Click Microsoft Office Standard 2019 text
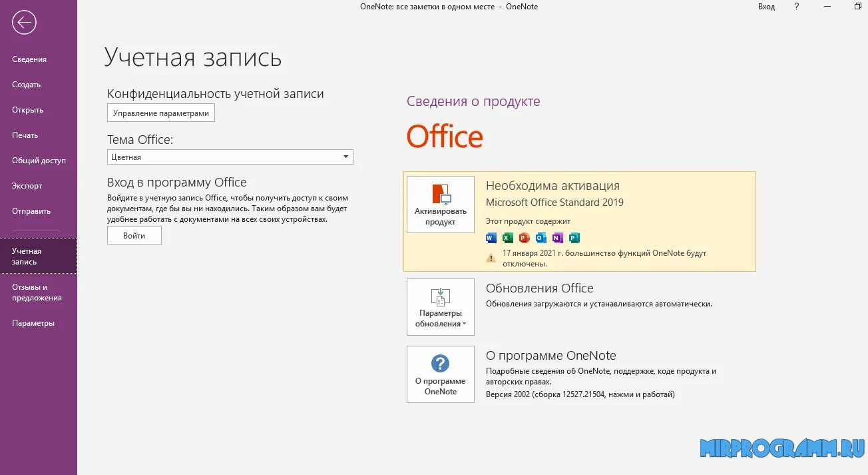Viewport: 868px width, 475px height. click(554, 203)
